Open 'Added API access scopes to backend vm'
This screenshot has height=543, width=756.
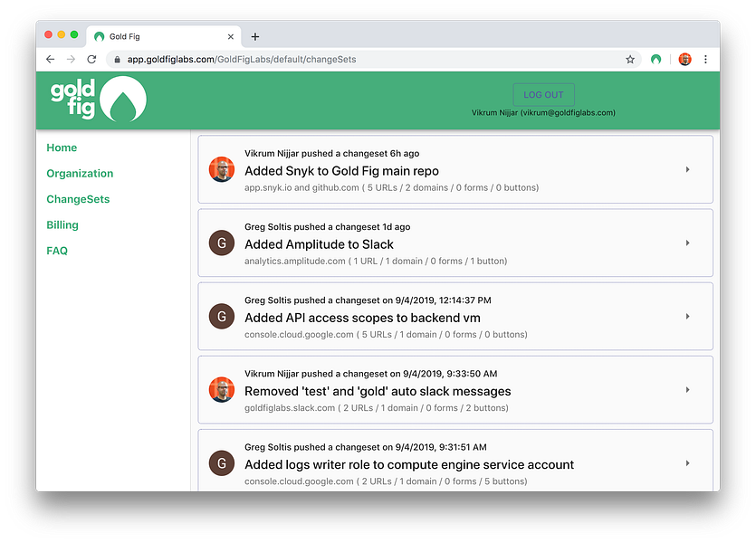pos(362,318)
